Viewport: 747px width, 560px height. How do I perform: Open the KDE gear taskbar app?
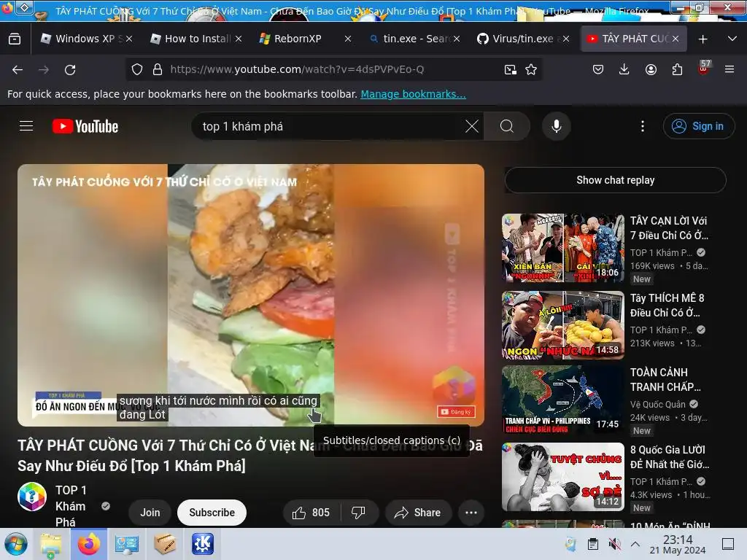click(203, 544)
